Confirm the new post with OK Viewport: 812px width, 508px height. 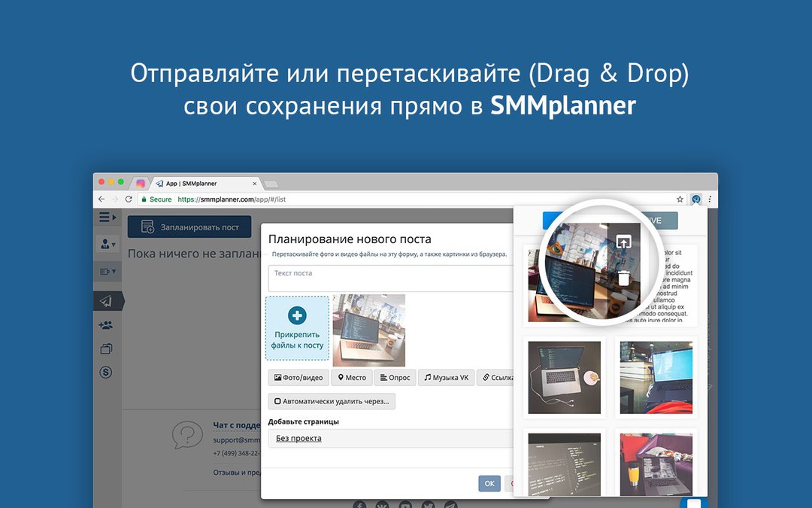point(489,483)
